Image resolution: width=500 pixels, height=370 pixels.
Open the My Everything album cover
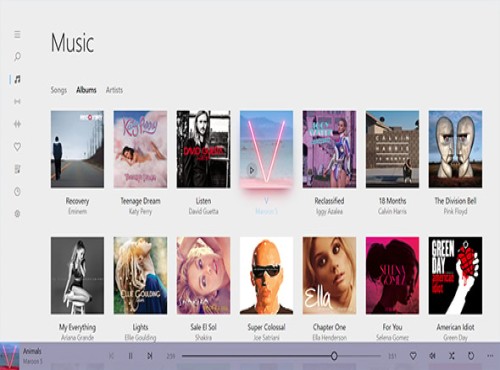77,276
